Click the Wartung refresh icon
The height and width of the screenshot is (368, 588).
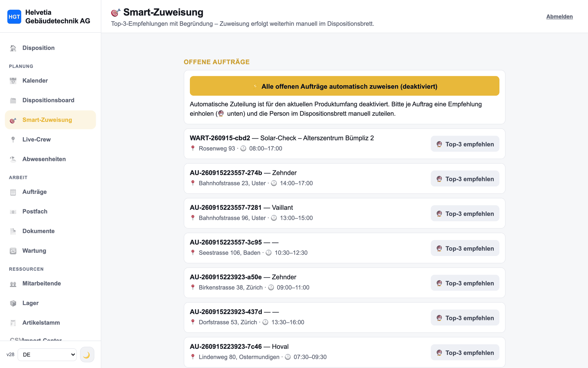(x=13, y=251)
